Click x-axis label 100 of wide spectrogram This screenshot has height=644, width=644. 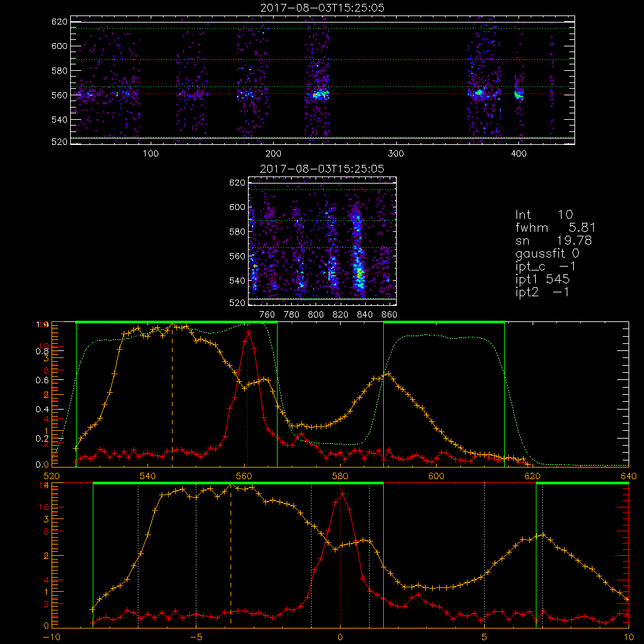tap(151, 154)
